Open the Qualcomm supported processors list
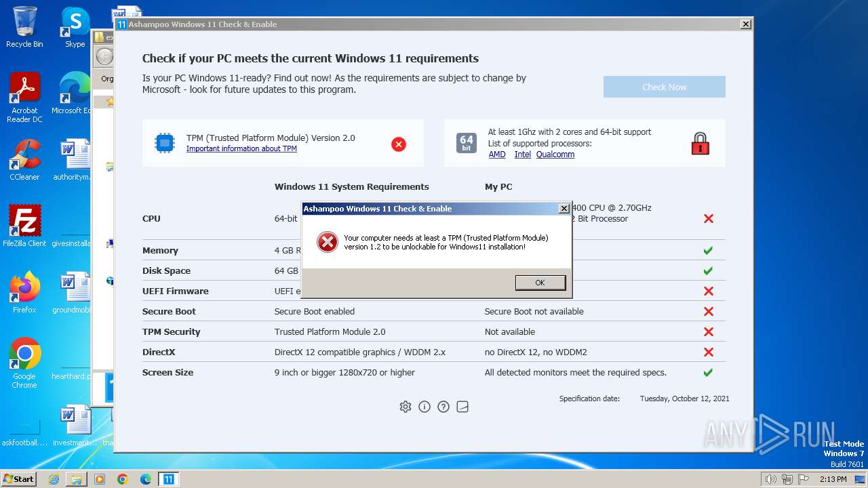The width and height of the screenshot is (868, 488). click(x=555, y=155)
